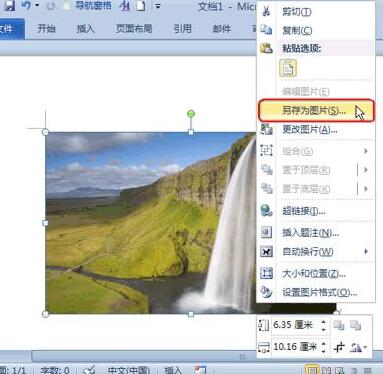Click the Undo arrow icon

(26, 5)
